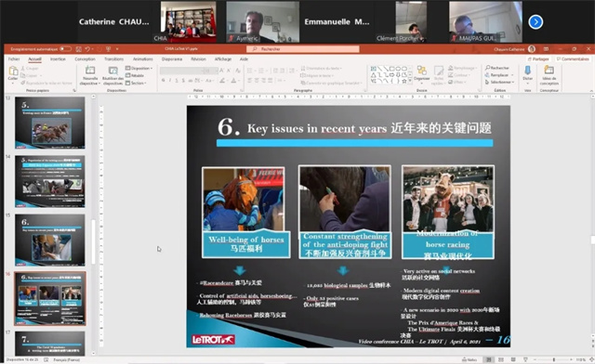Click the Nouvelle diapositive icon
The height and width of the screenshot is (364, 595).
tap(90, 74)
